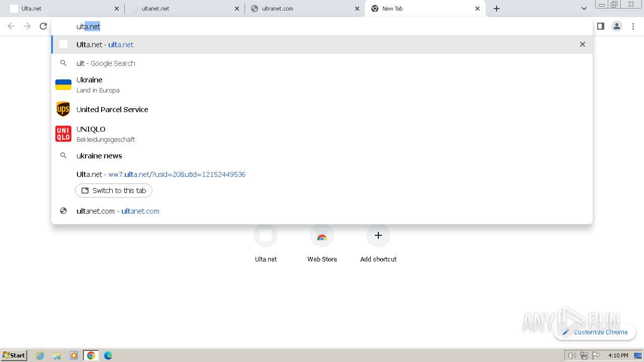The width and height of the screenshot is (644, 362).
Task: Click the Ukraine flag icon
Action: 63,84
